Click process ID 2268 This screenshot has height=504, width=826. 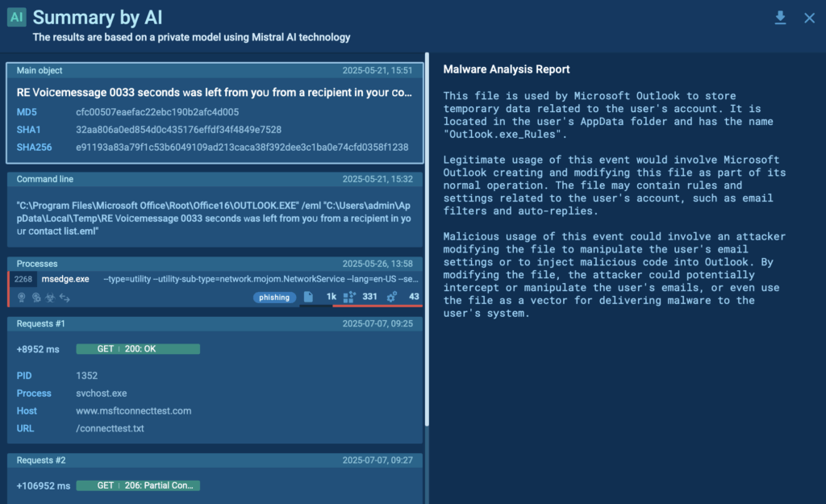point(23,279)
